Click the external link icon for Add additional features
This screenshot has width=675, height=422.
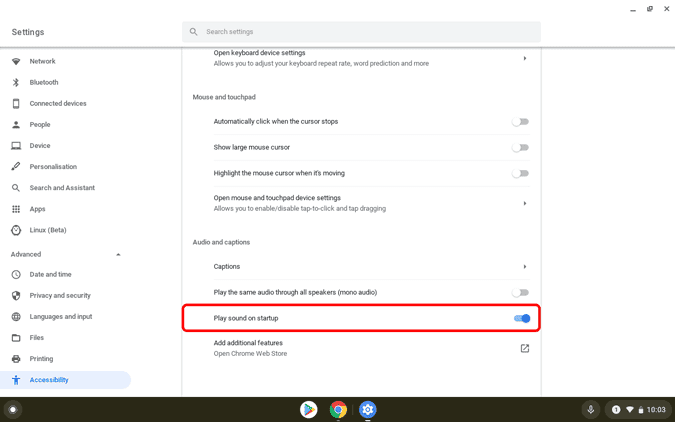pyautogui.click(x=525, y=348)
